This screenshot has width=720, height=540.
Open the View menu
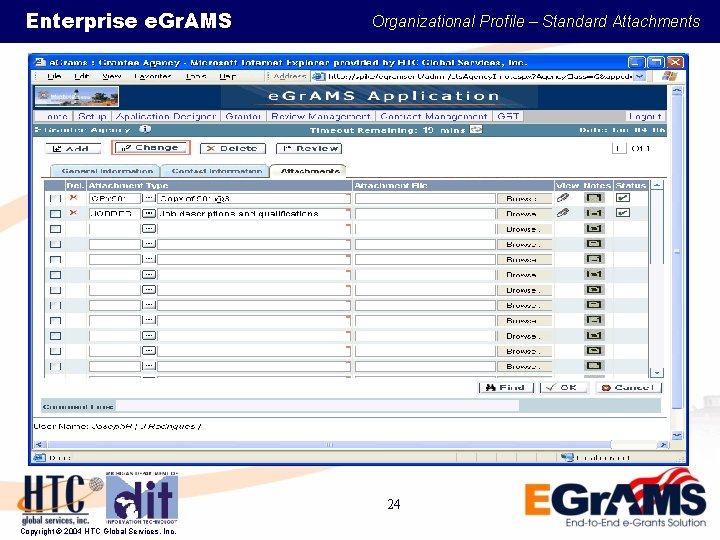(112, 76)
